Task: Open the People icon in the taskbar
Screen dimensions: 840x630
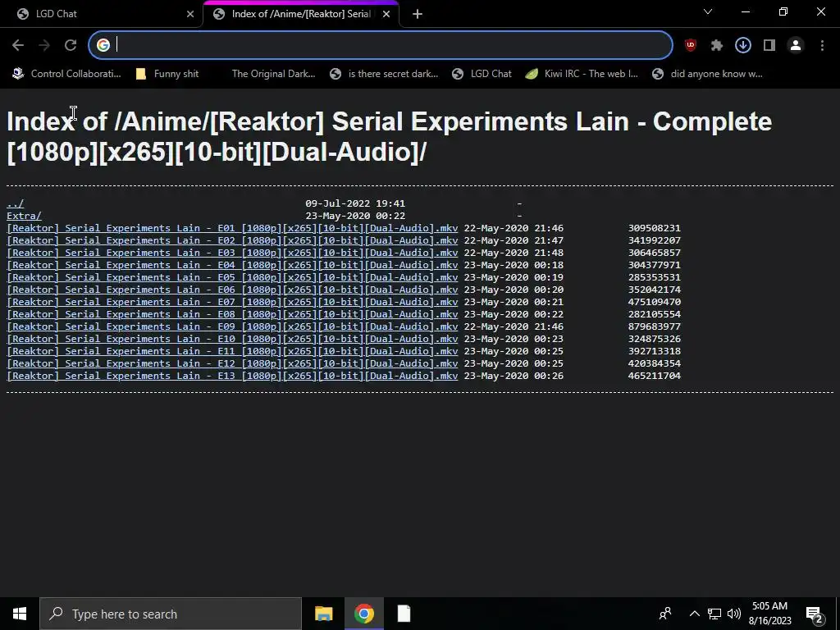Action: (665, 614)
